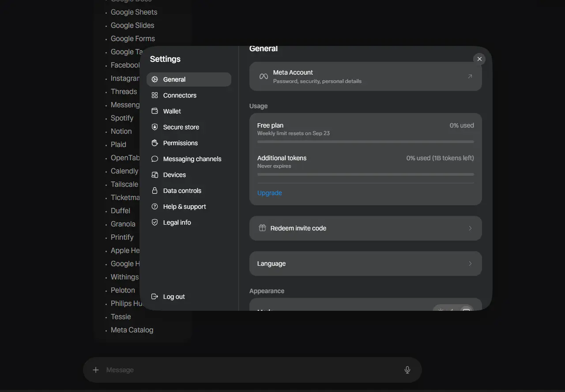Toggle the appearance mode switch
The image size is (565, 392).
[x=453, y=308]
